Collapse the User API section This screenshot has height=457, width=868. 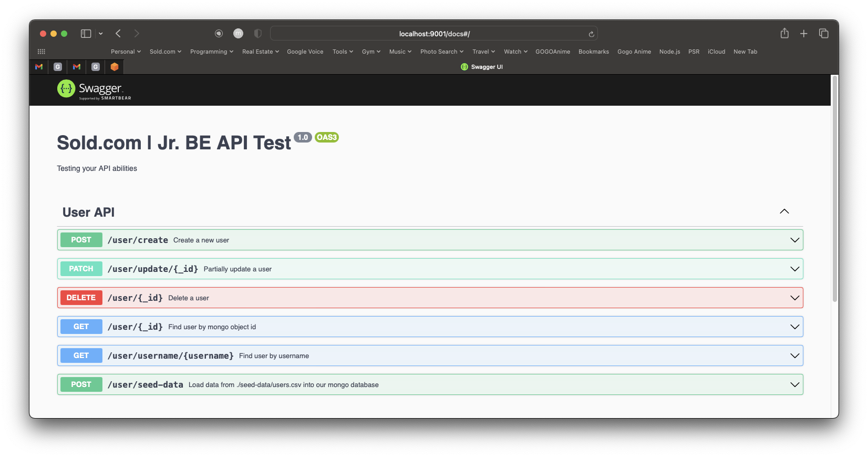tap(784, 211)
